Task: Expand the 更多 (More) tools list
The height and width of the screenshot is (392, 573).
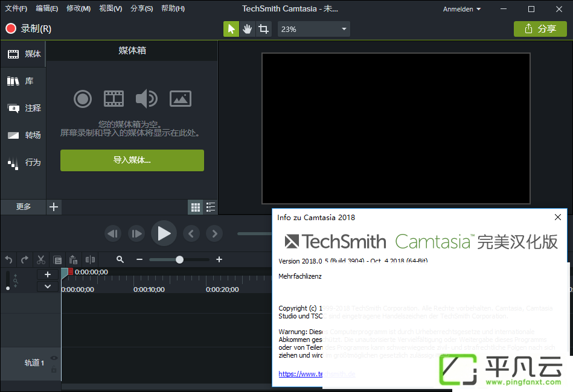Action: (x=23, y=207)
